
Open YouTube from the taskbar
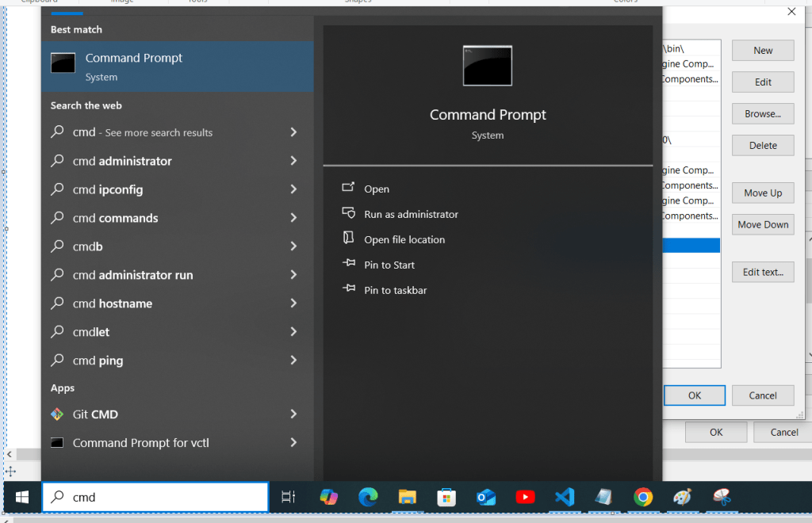pos(525,497)
